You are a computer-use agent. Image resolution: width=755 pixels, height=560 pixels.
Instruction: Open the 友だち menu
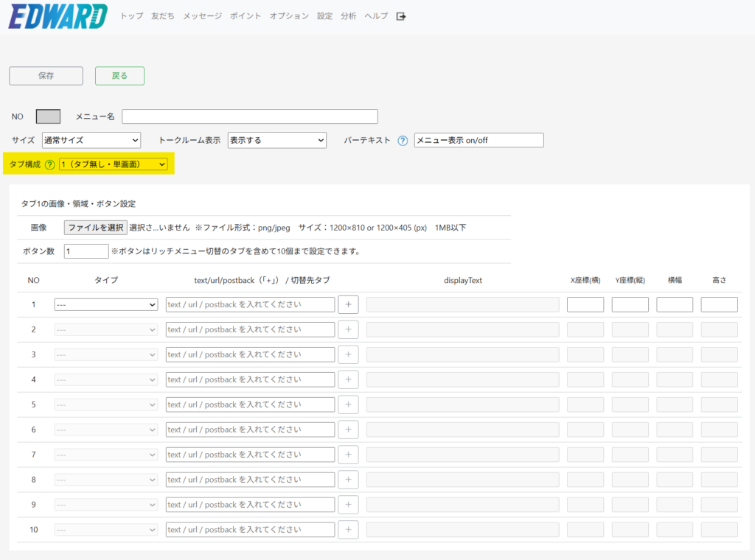point(162,16)
